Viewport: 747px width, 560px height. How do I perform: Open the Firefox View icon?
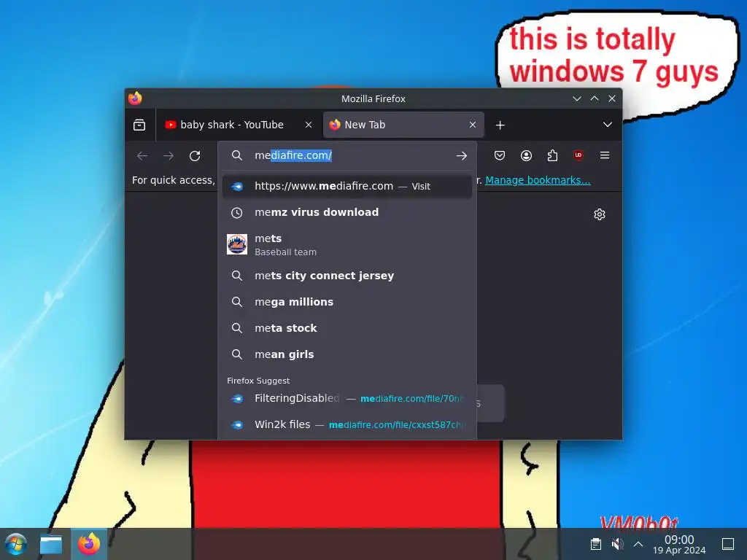pyautogui.click(x=139, y=125)
